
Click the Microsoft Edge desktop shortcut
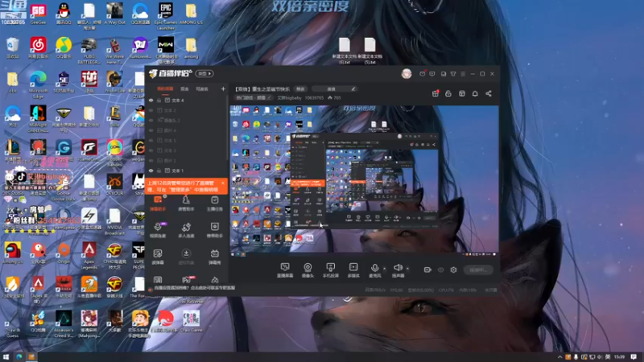(x=38, y=84)
